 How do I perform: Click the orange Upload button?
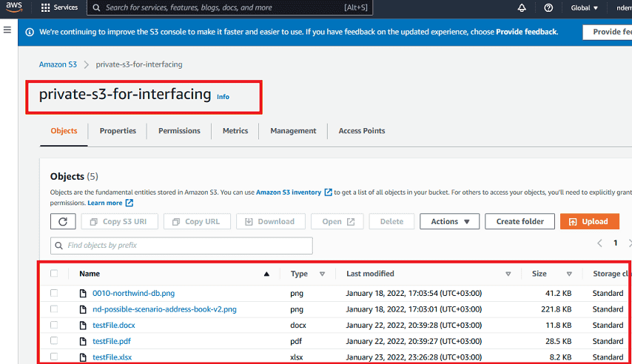point(589,221)
